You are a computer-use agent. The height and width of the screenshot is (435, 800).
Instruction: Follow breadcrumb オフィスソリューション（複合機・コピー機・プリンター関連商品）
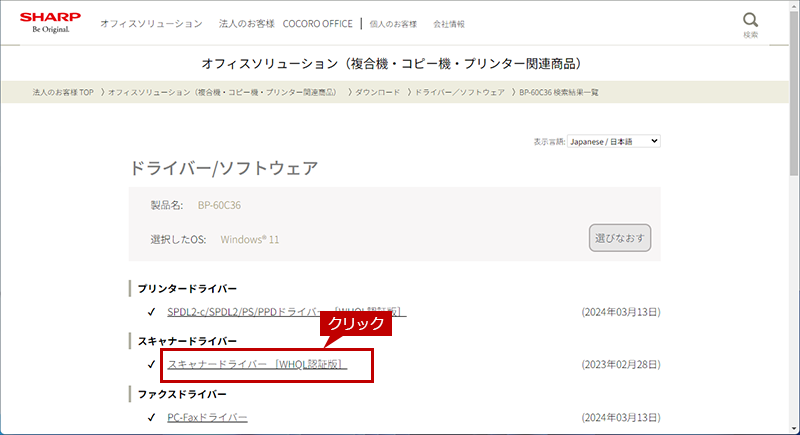(222, 92)
